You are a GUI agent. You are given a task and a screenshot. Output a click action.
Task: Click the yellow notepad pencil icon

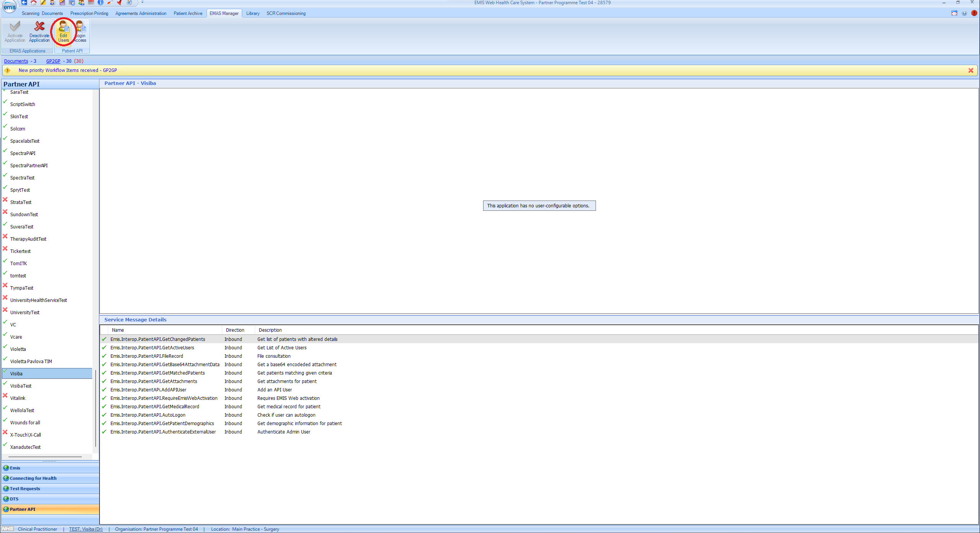[43, 3]
